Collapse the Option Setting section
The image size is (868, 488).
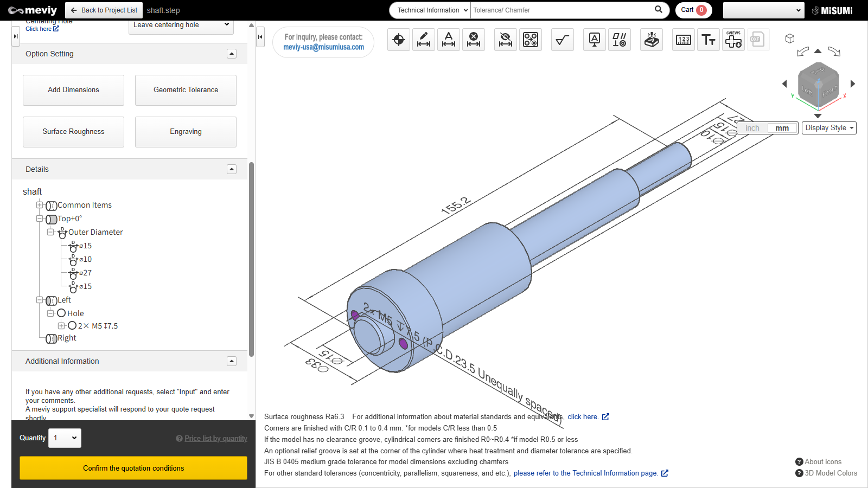(x=232, y=54)
